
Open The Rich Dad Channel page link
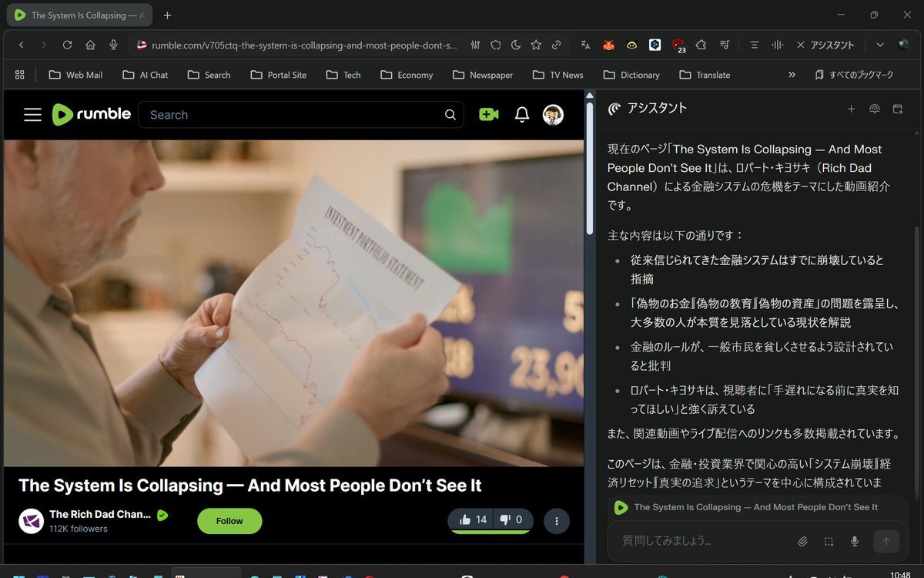tap(99, 514)
